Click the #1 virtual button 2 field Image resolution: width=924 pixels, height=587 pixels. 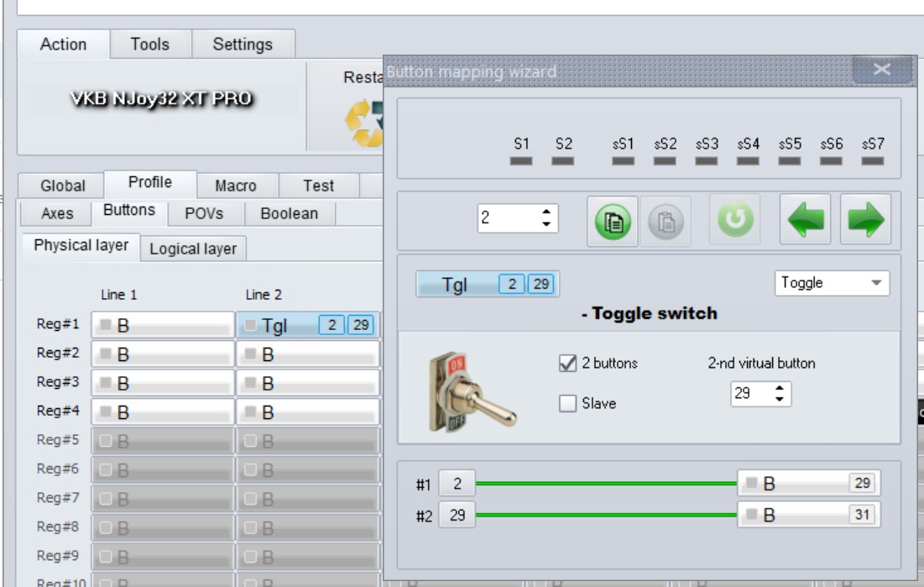[457, 484]
